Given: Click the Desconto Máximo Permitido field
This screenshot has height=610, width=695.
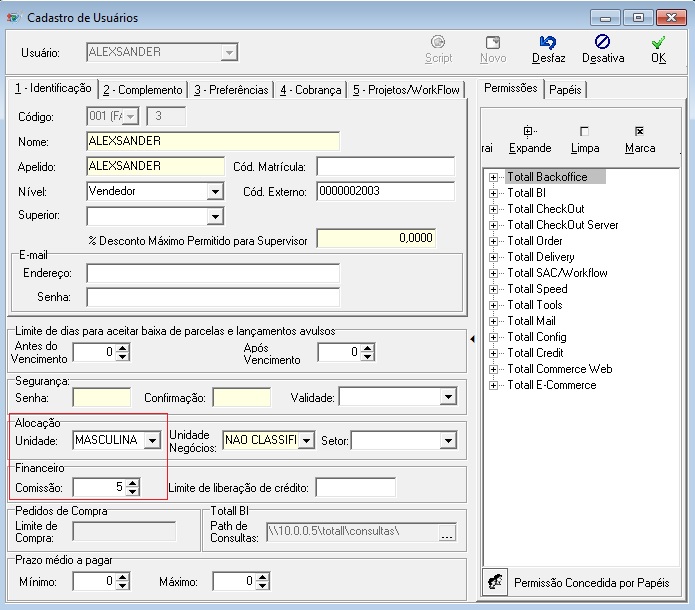Looking at the screenshot, I should coord(376,239).
